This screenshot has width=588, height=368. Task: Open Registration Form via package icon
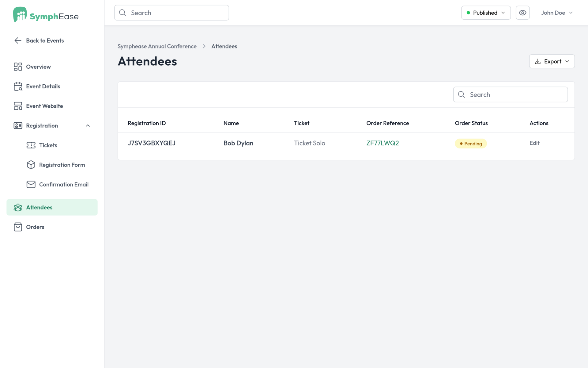pyautogui.click(x=31, y=165)
